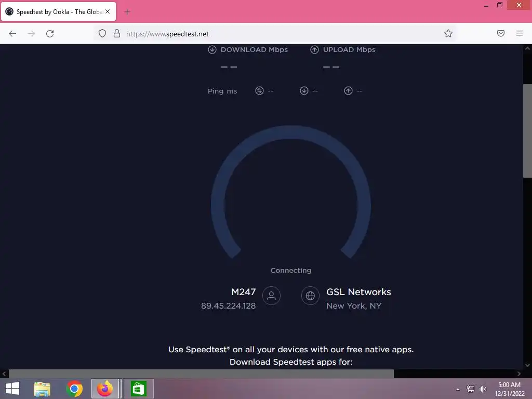Click the horizontal scrollbar thumb

click(201, 374)
